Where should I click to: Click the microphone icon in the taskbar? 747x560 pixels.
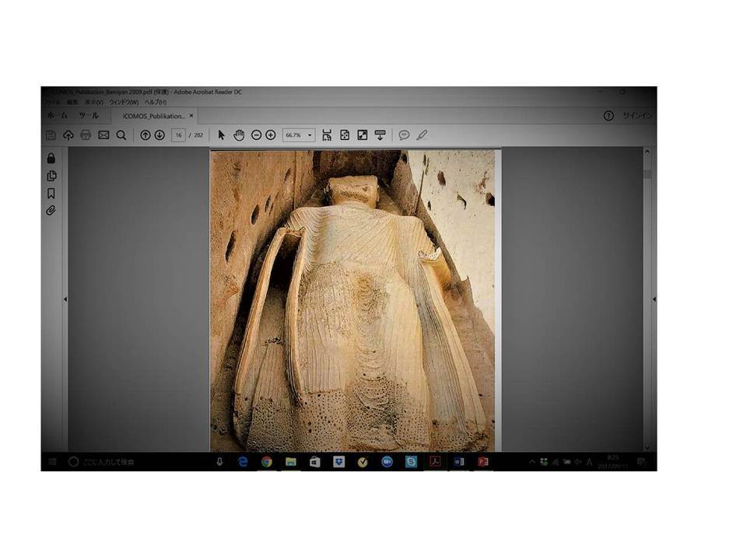pos(219,462)
